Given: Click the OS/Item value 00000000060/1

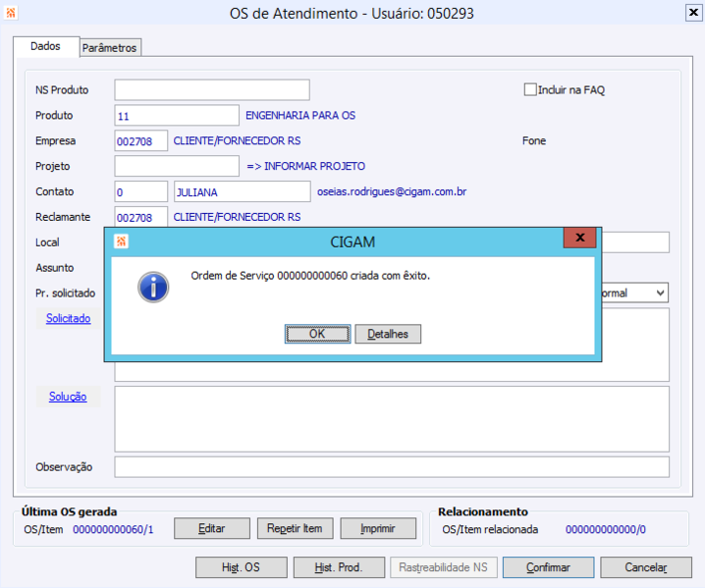Looking at the screenshot, I should [x=113, y=529].
